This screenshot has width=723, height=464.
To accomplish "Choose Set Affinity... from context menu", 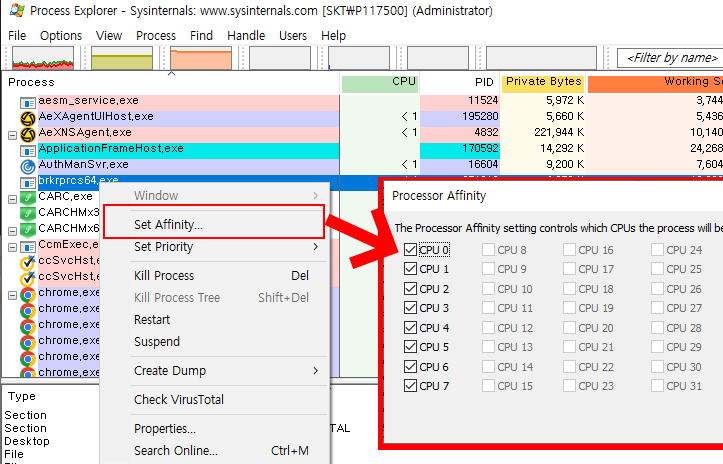I will 214,225.
